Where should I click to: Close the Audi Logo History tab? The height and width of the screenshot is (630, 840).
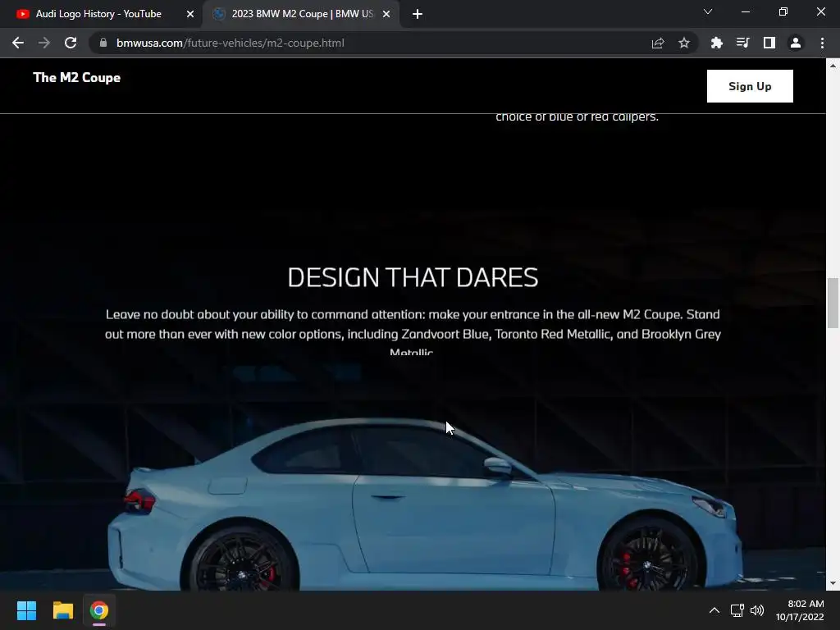click(x=190, y=15)
